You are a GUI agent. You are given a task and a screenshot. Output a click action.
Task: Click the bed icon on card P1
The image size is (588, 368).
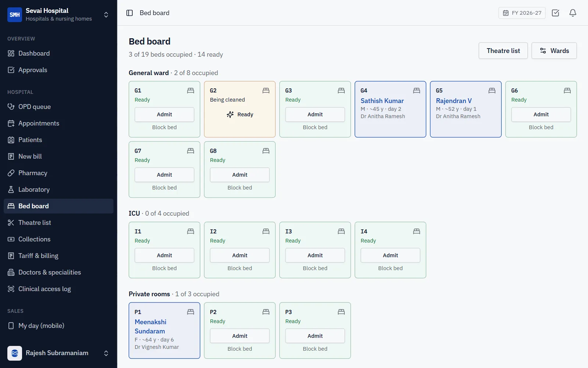click(190, 312)
